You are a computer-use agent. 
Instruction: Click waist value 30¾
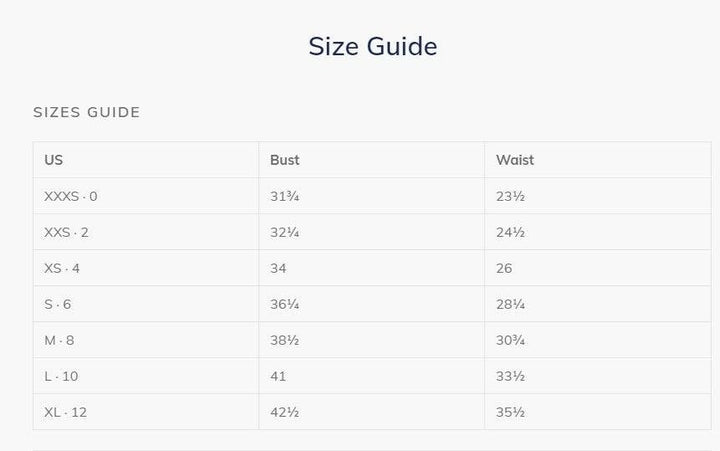[x=511, y=340]
